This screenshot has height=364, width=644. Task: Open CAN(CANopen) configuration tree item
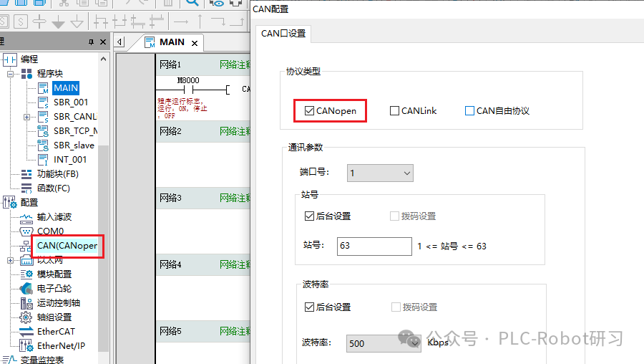(x=67, y=246)
